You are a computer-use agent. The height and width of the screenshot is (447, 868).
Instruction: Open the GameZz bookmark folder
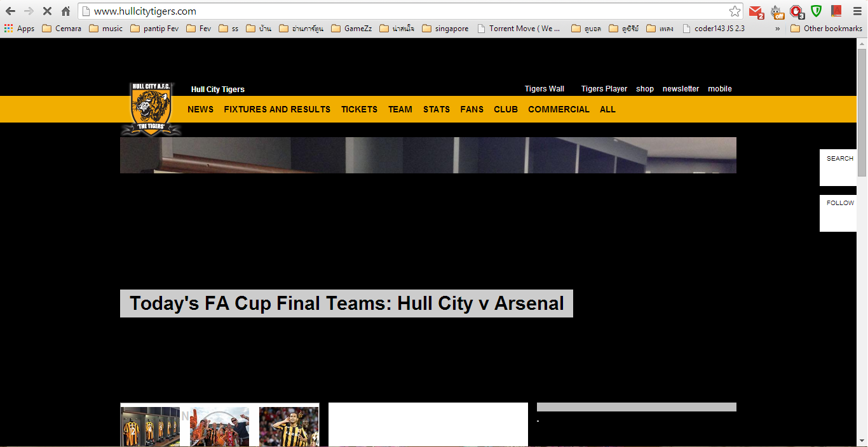[x=351, y=29]
